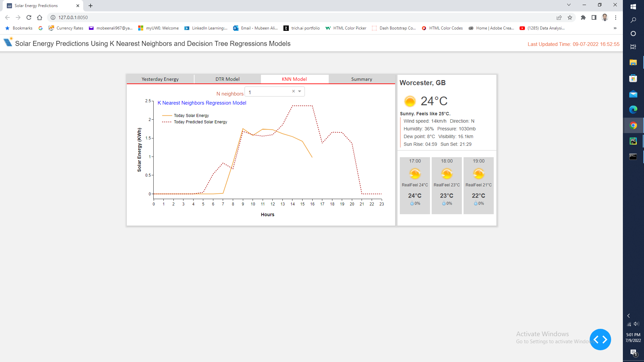Open Microsoft Edge from the taskbar
644x362 pixels.
click(633, 110)
